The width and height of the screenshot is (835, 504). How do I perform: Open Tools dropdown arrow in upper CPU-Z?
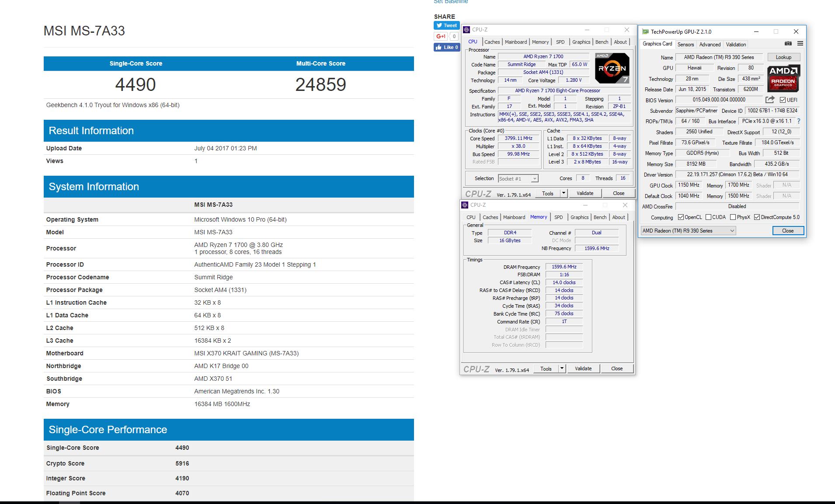coord(564,193)
